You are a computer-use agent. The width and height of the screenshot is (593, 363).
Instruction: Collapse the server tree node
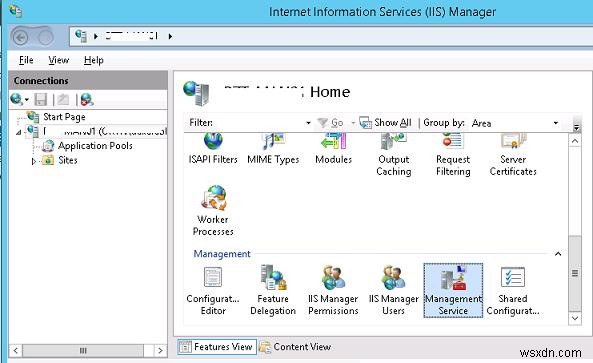(x=19, y=132)
